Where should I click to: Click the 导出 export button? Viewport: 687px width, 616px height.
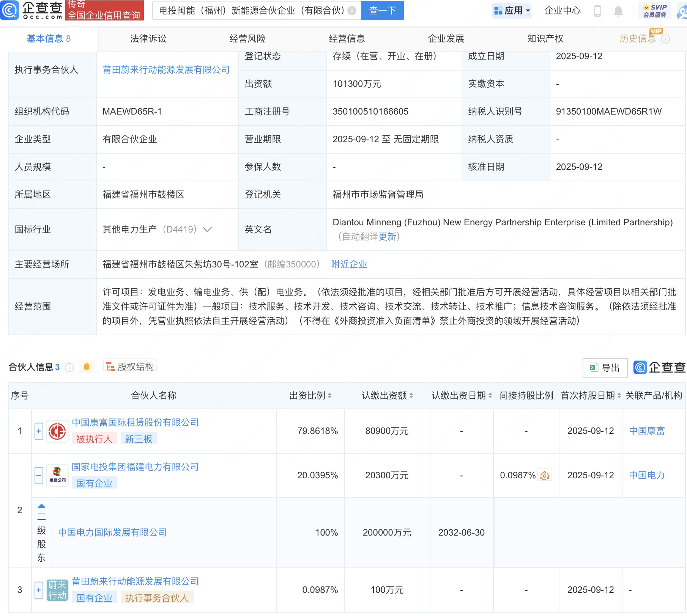pos(605,368)
